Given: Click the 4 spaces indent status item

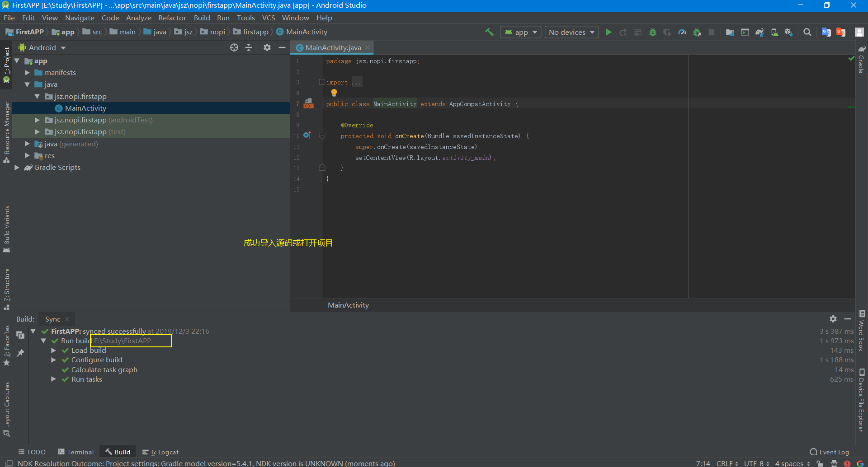Looking at the screenshot, I should 793,463.
